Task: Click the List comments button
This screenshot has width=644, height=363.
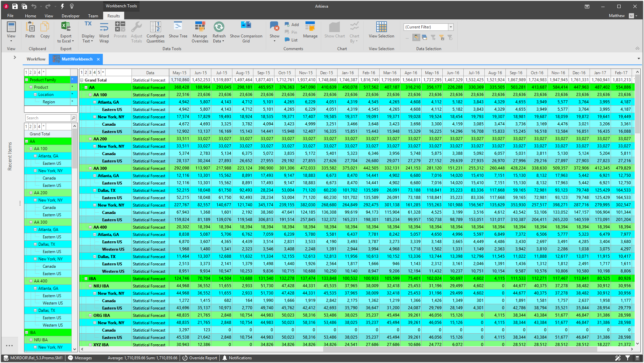Action: tap(291, 40)
